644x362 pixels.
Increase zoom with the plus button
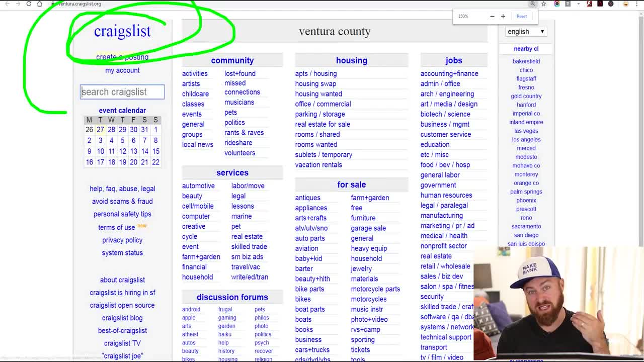coord(503,16)
